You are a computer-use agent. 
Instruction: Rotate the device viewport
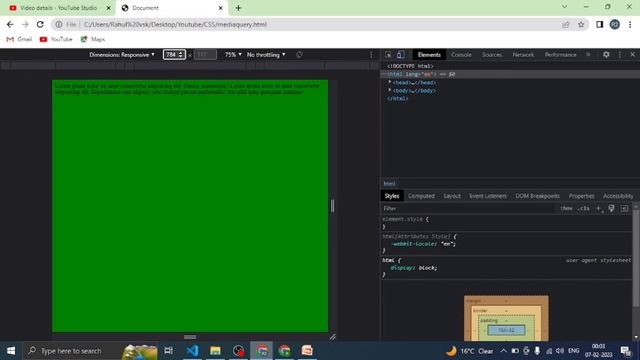[299, 55]
